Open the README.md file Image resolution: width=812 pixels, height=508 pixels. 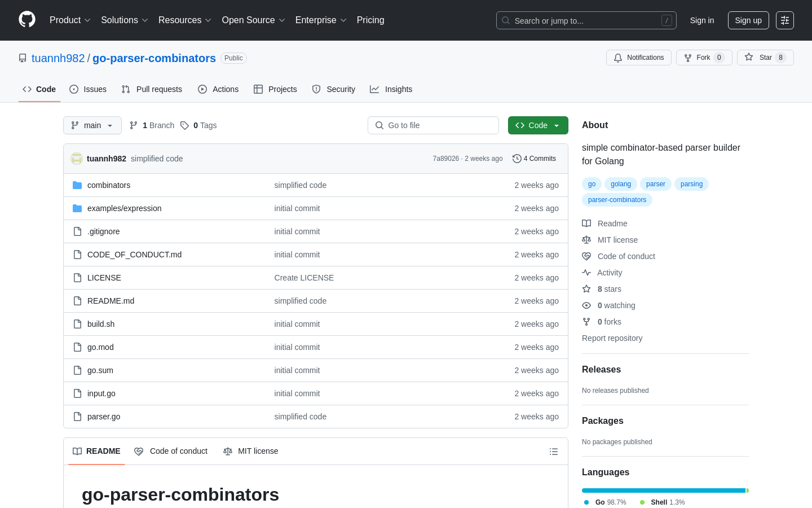[x=111, y=301]
